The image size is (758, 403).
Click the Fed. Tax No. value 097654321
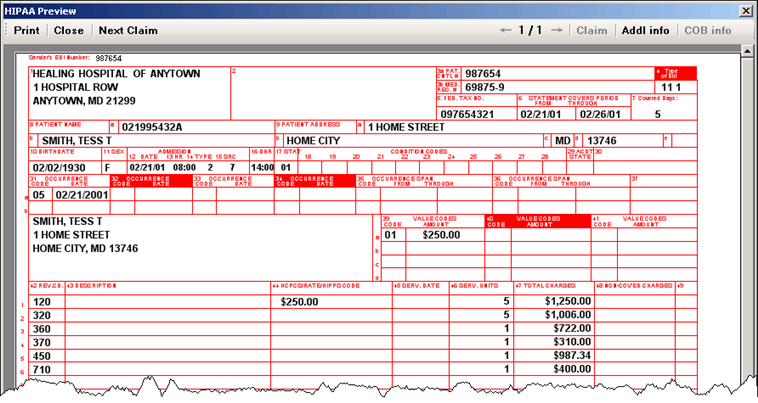coord(468,115)
